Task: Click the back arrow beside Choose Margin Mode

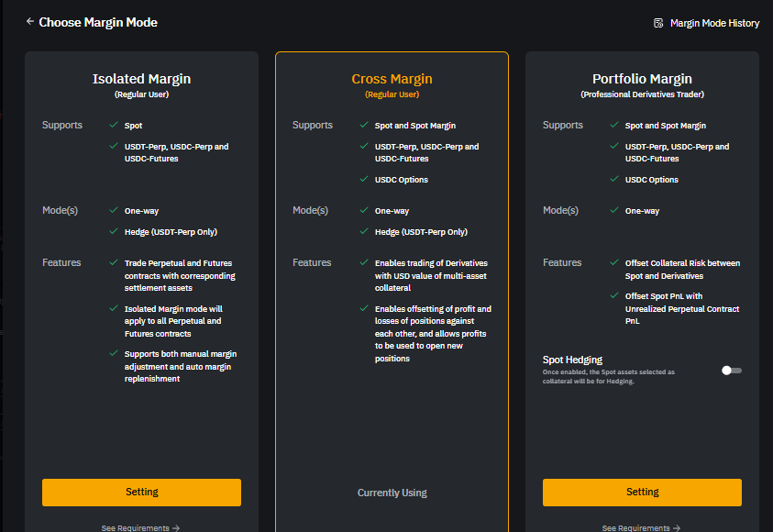Action: point(30,21)
